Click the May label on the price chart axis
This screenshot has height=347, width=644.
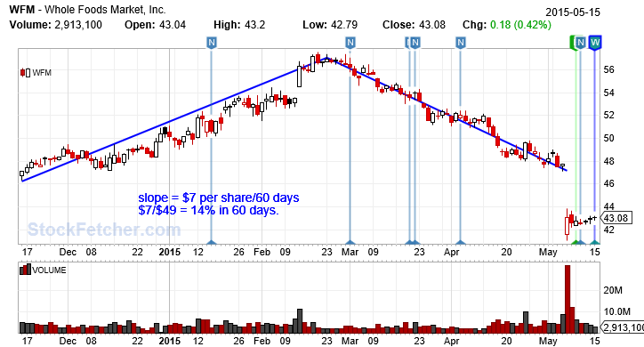[x=548, y=252]
